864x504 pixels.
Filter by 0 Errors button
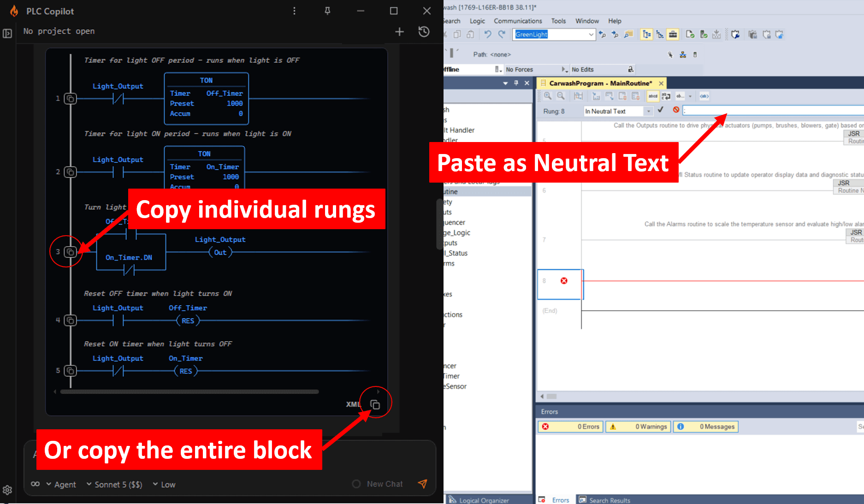point(571,427)
